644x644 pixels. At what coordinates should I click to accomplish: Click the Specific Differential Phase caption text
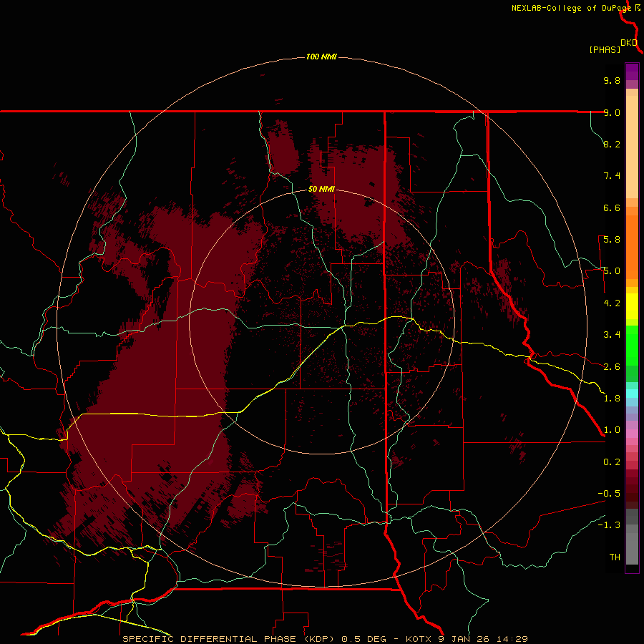point(325,639)
